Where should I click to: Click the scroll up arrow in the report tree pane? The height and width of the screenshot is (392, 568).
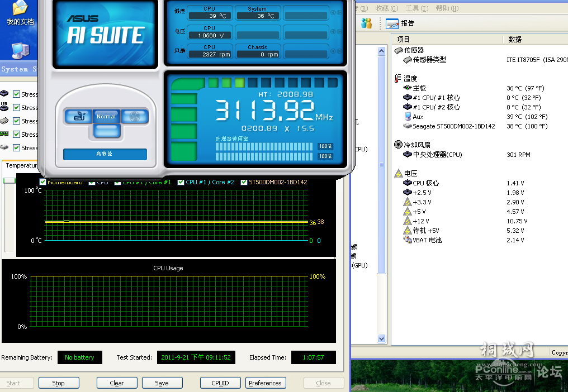point(381,51)
